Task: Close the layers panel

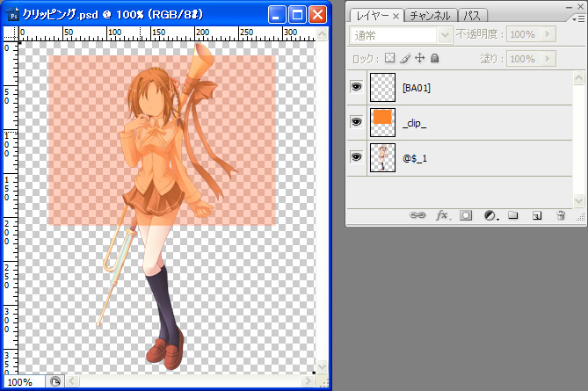Action: click(x=580, y=7)
